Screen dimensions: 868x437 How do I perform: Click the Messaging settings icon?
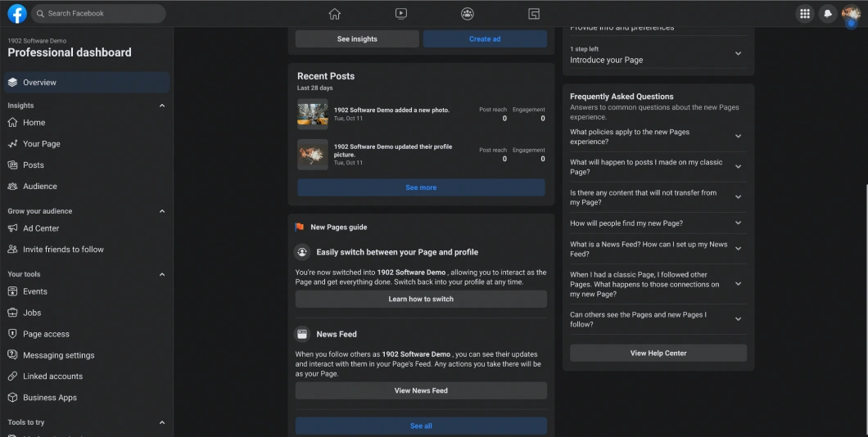click(x=13, y=355)
